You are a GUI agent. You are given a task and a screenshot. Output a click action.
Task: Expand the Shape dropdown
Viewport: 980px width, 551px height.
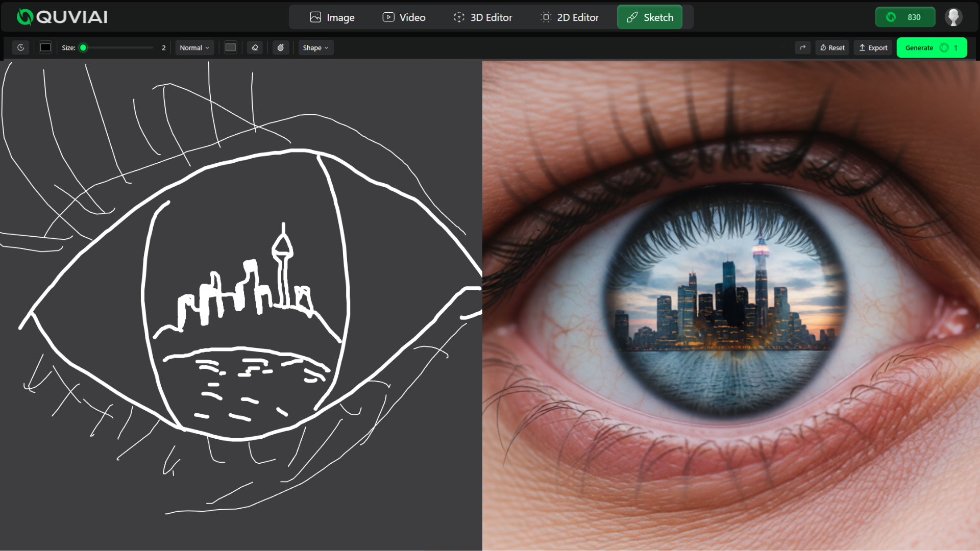click(315, 47)
